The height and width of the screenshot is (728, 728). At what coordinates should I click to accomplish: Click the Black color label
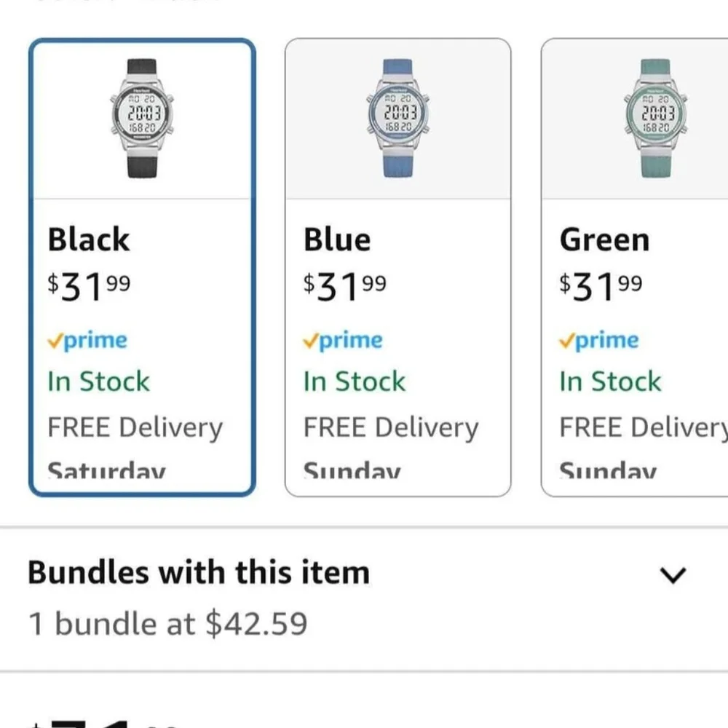(89, 240)
